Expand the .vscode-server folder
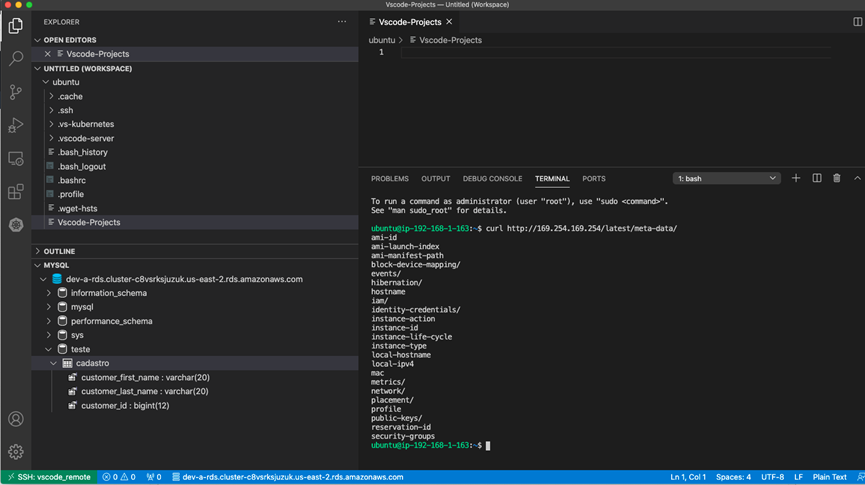Viewport: 865px width, 485px height. (x=85, y=138)
